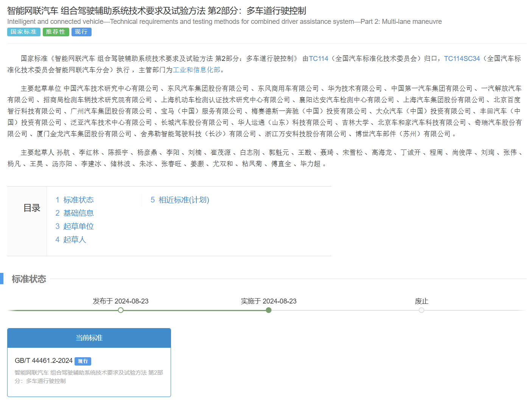Screen dimensions: 532x400
Task: Open the 工业和信息化部 link
Action: [x=197, y=70]
